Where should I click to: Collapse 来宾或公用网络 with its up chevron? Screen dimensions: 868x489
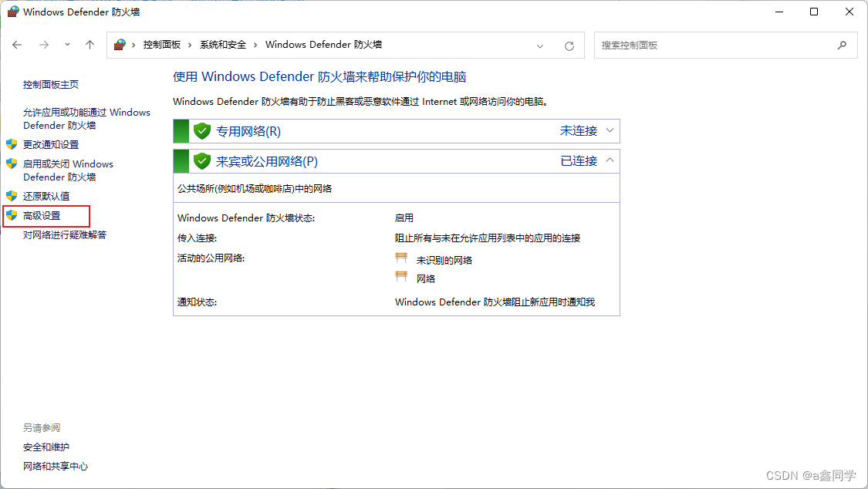(x=610, y=160)
